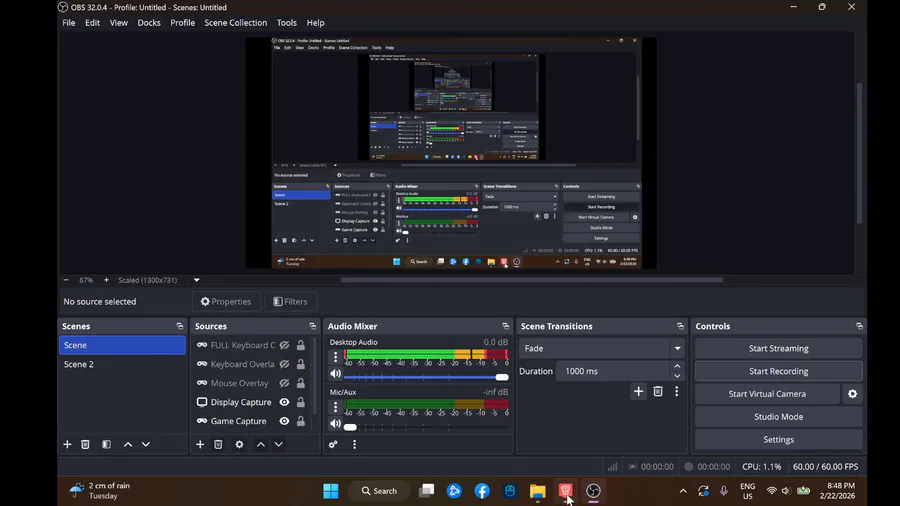Open advanced audio properties gears icon
The width and height of the screenshot is (900, 506).
tap(333, 445)
